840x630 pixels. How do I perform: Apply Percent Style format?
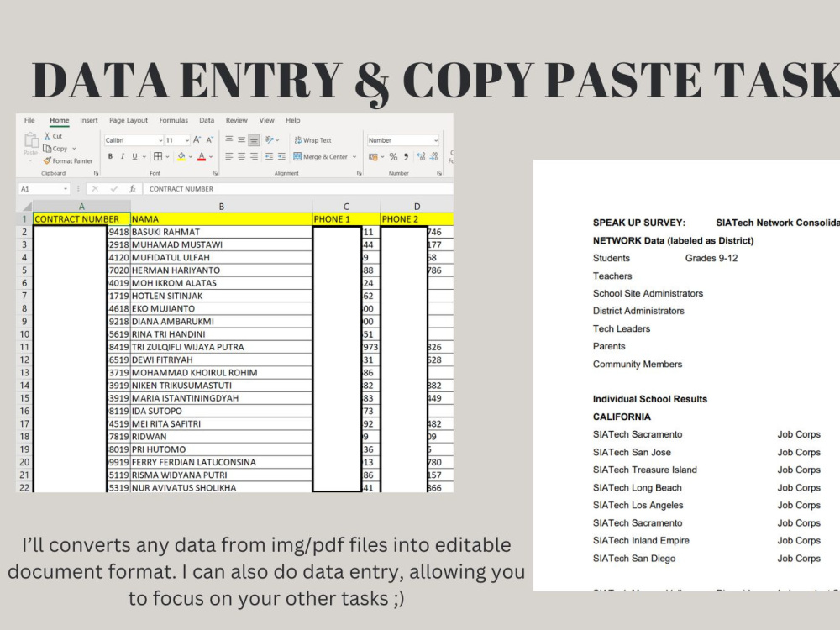click(393, 156)
